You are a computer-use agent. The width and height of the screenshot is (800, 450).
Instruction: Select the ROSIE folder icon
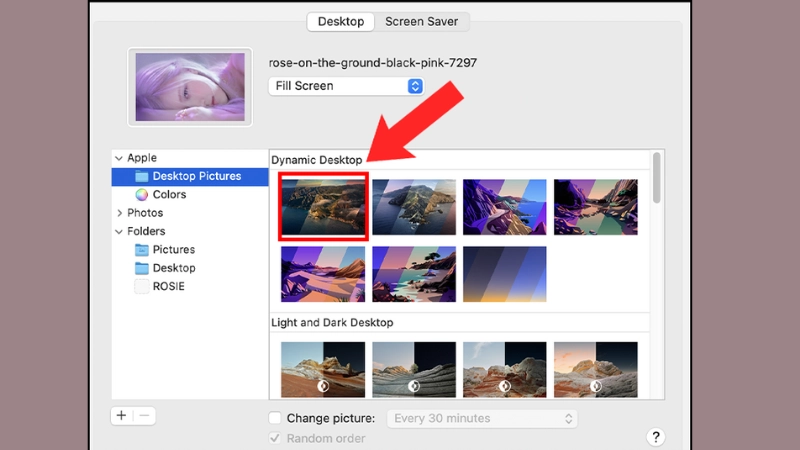point(142,287)
